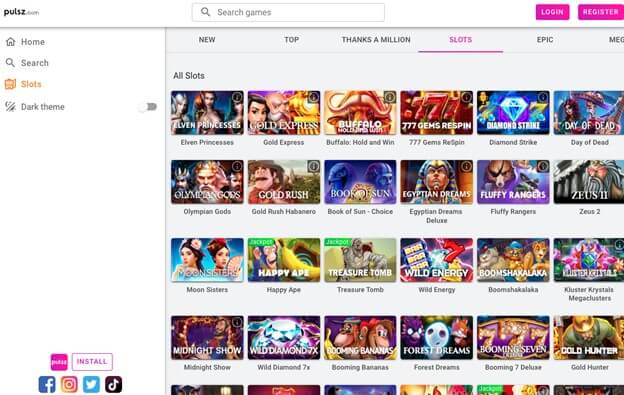
Task: Click the REGISTER button
Action: tap(601, 12)
